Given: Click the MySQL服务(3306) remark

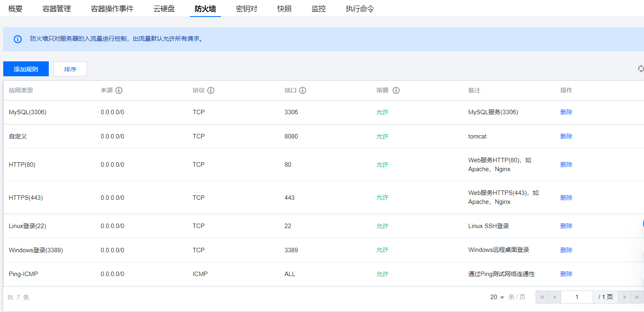Looking at the screenshot, I should 493,112.
